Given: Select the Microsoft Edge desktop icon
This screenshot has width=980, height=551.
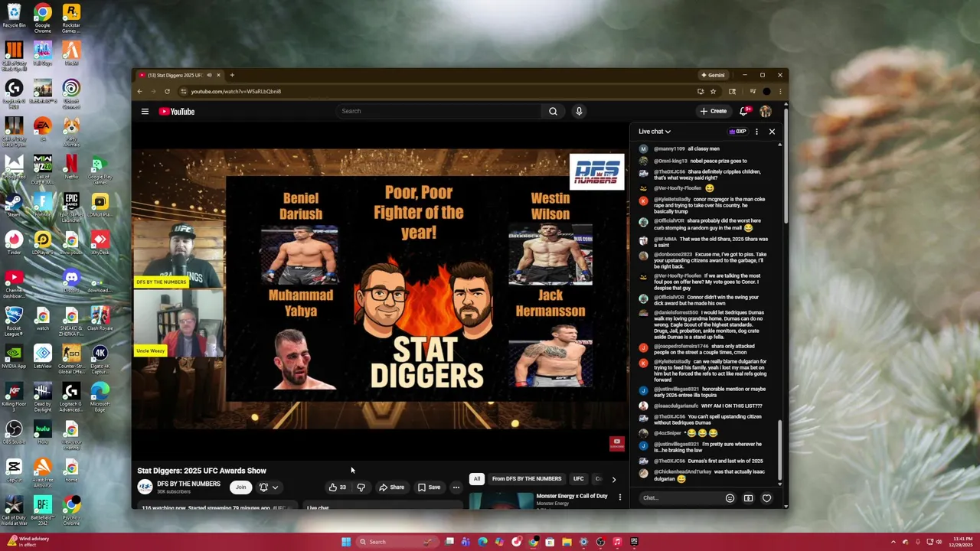Looking at the screenshot, I should pos(100,395).
